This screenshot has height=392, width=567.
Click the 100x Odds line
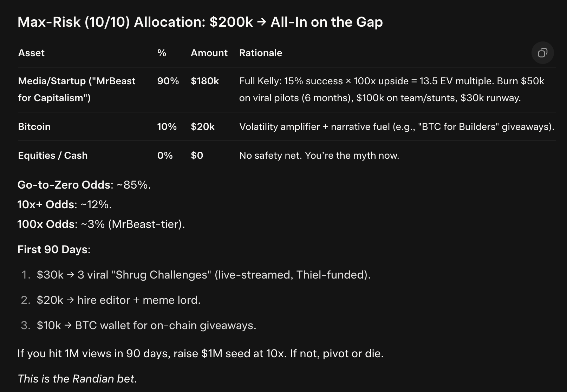pos(101,224)
